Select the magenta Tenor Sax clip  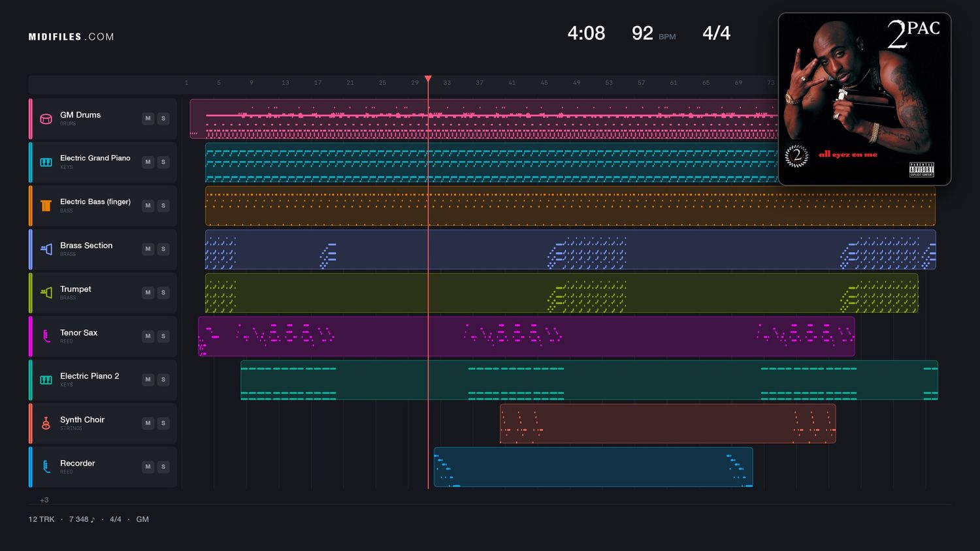527,336
